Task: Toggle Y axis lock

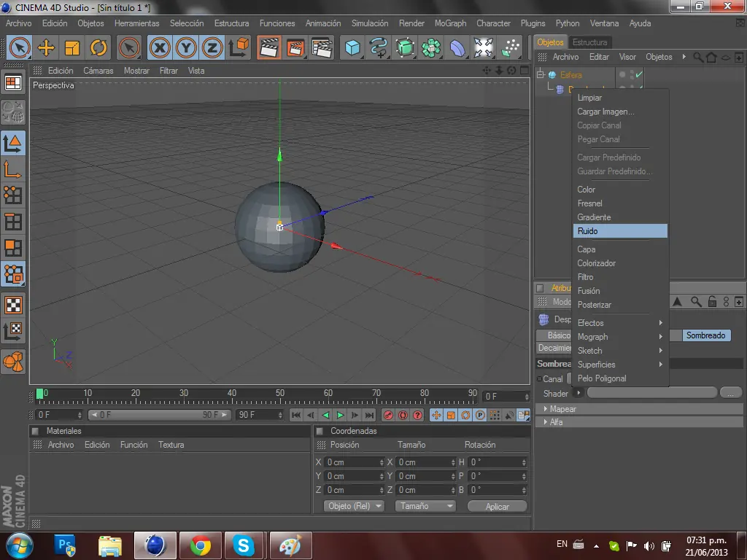Action: [x=186, y=47]
